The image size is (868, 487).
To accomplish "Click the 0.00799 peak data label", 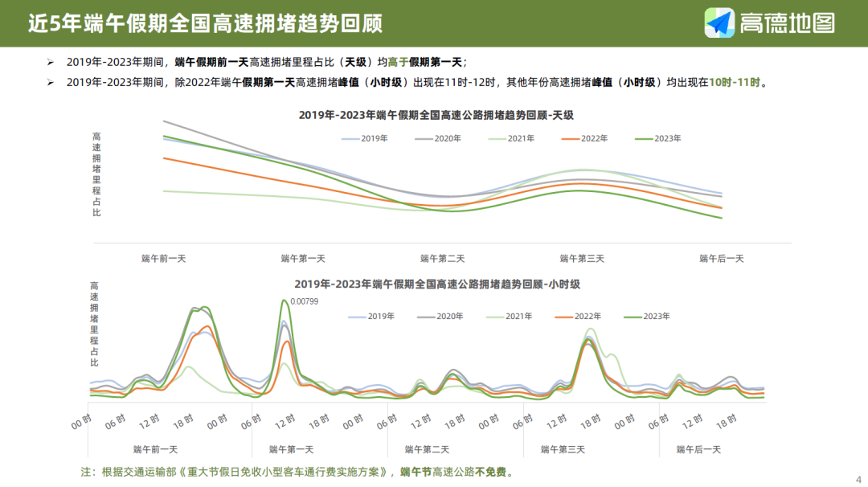I will (305, 301).
